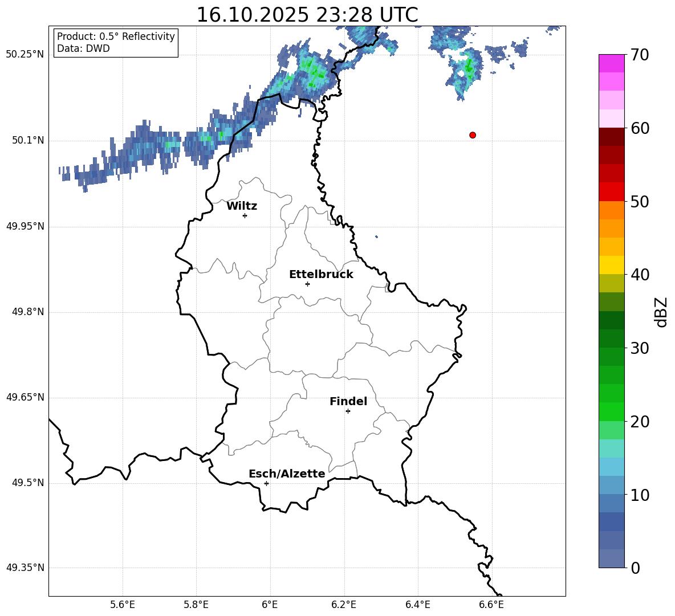
Task: Click the Findel station cross marker
Action: pyautogui.click(x=348, y=411)
